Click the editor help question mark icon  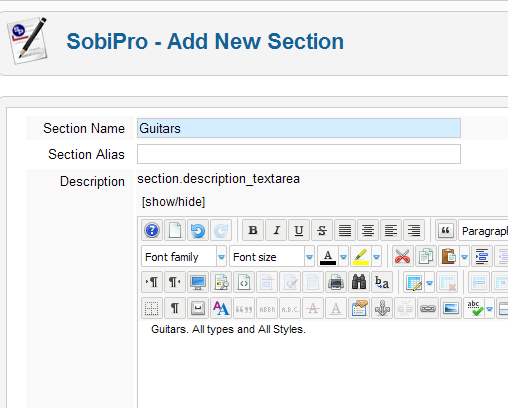(152, 230)
